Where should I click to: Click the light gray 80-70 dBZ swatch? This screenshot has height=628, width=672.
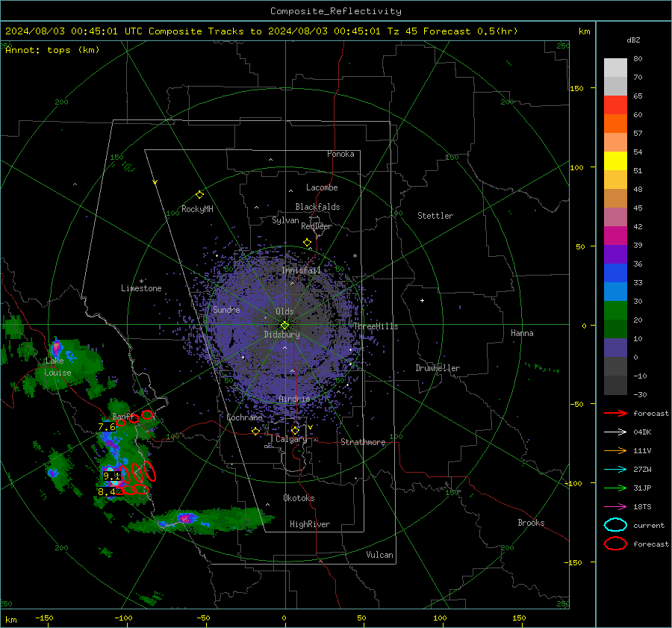click(615, 68)
